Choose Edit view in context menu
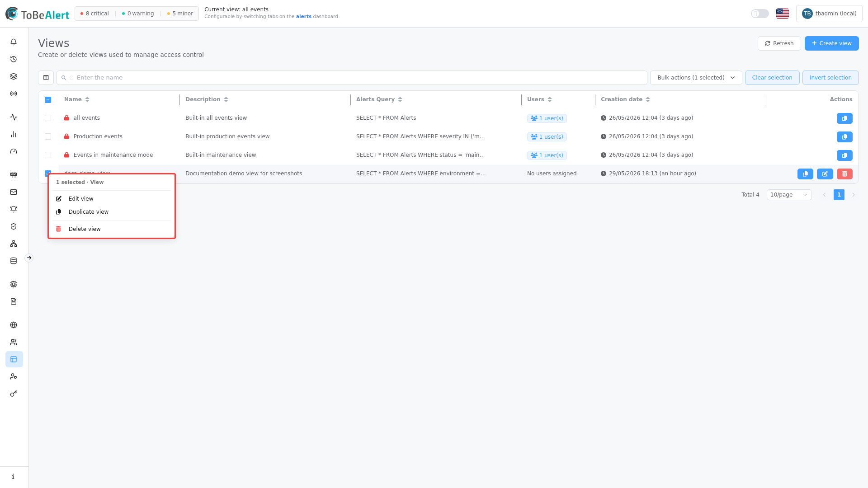The image size is (868, 488). point(112,199)
